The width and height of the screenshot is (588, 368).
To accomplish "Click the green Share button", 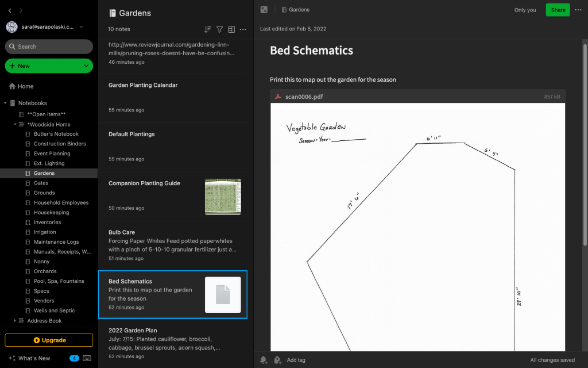I will pyautogui.click(x=558, y=10).
